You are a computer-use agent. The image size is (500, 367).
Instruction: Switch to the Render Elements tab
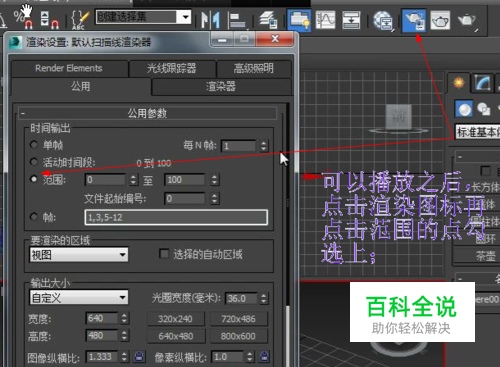click(x=69, y=68)
